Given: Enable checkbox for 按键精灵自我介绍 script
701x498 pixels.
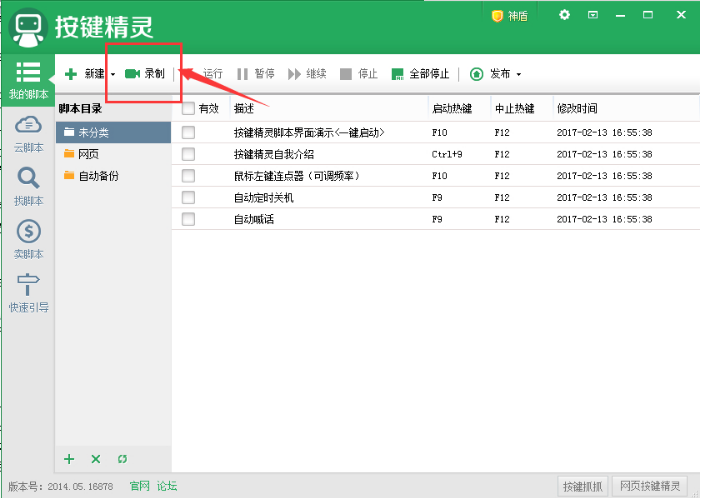Looking at the screenshot, I should coord(188,154).
